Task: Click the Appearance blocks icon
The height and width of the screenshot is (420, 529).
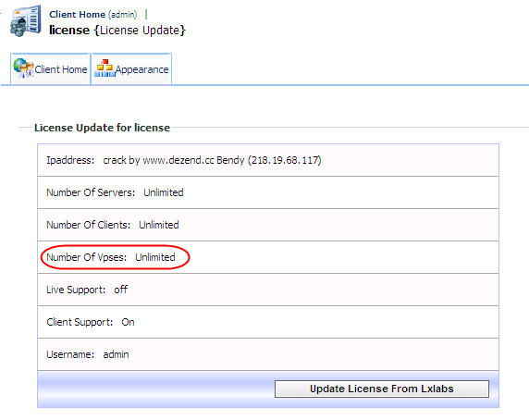Action: (x=105, y=68)
